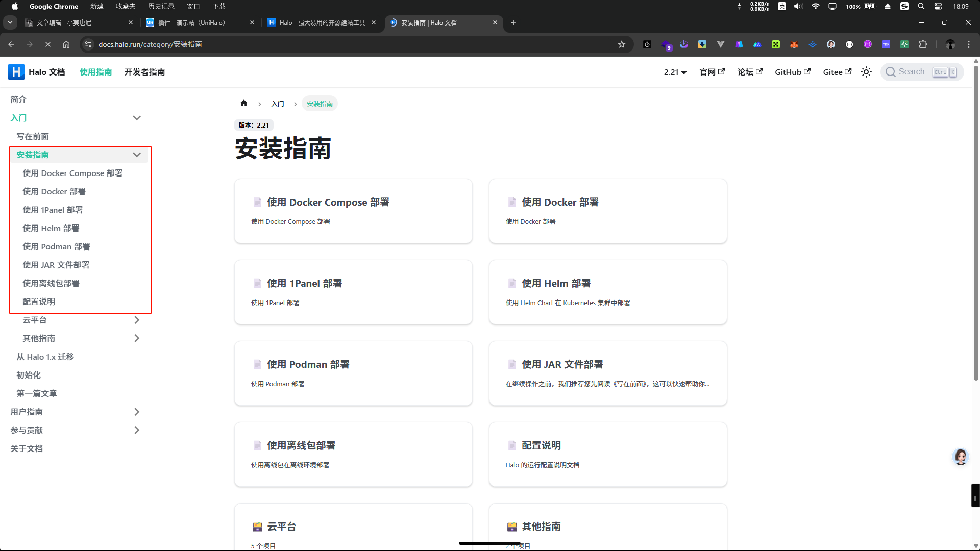
Task: Switch to Halo 强大易用的开源建站工具 tab
Action: point(323,22)
